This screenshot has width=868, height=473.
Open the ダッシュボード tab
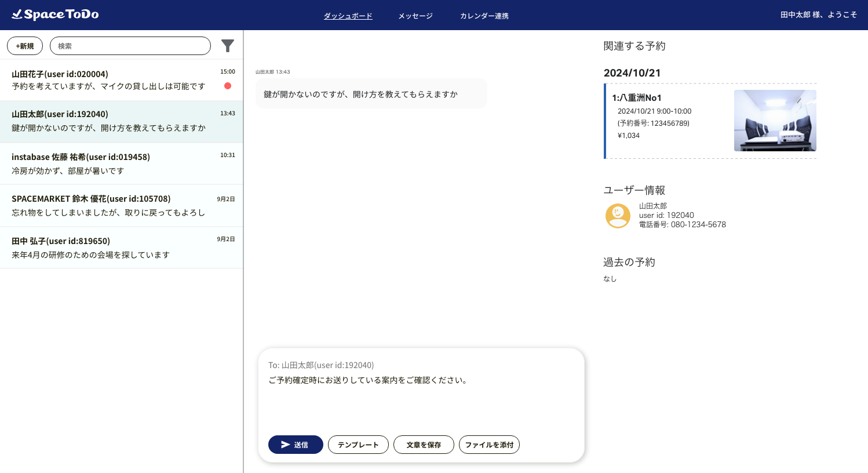(x=348, y=16)
